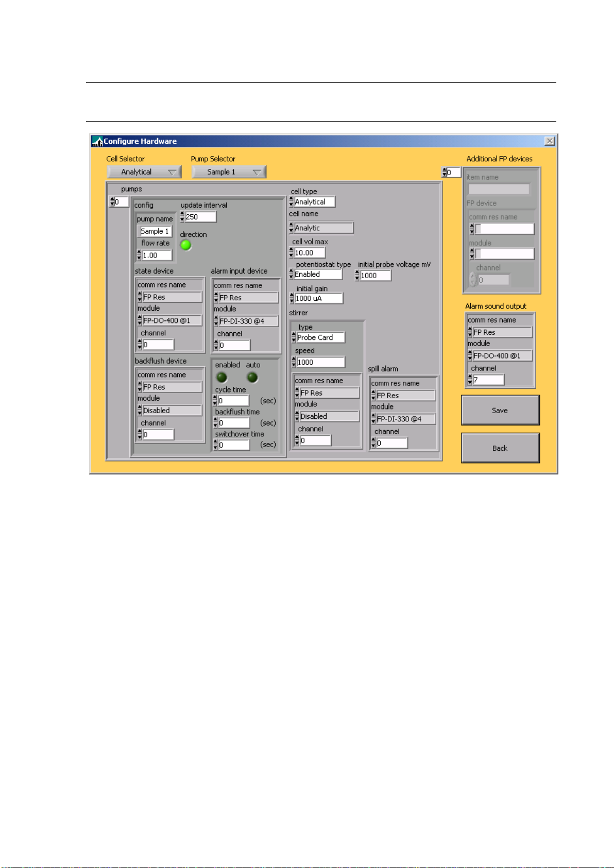Click the cycle time field
The image size is (614, 868).
point(233,400)
